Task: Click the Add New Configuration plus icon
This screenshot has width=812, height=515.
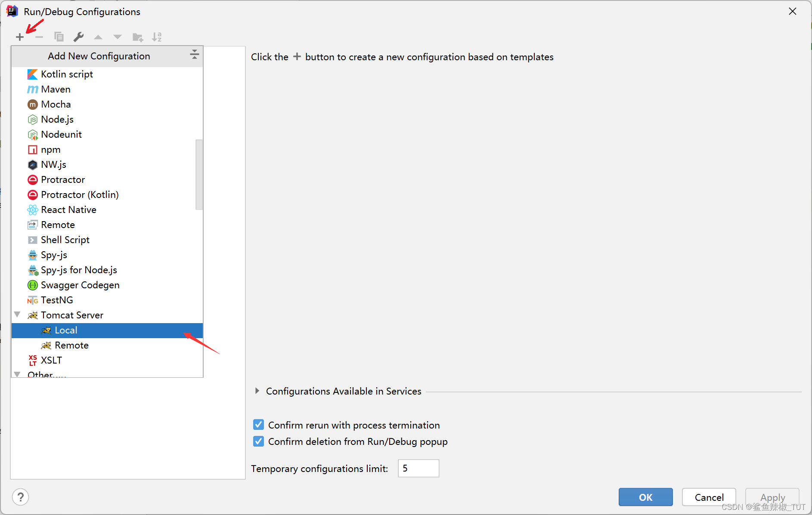Action: (20, 37)
